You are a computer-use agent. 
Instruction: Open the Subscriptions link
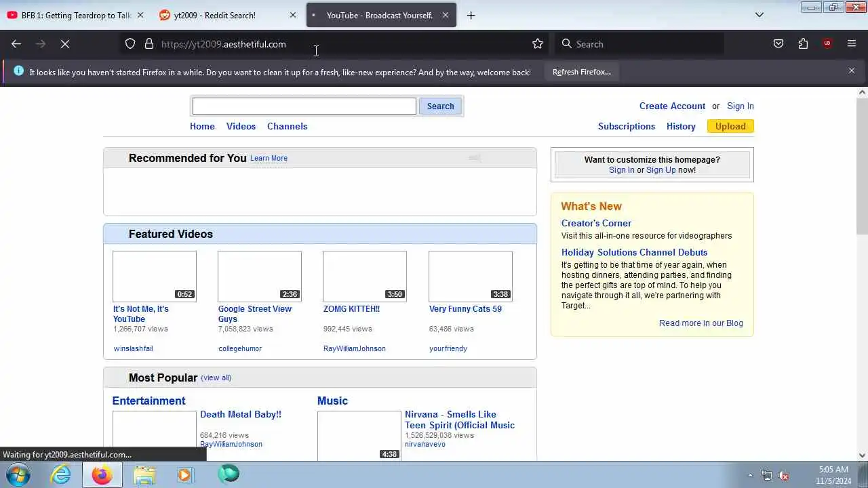627,126
